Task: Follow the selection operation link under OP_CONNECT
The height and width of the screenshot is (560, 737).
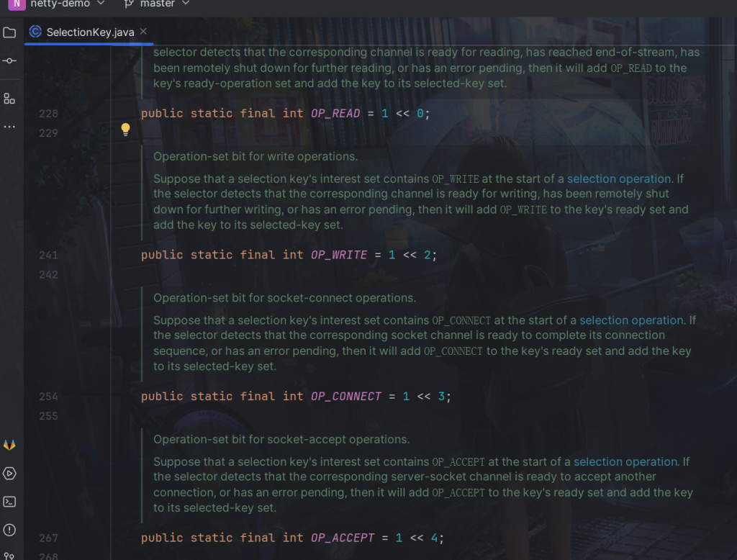Action: 631,320
